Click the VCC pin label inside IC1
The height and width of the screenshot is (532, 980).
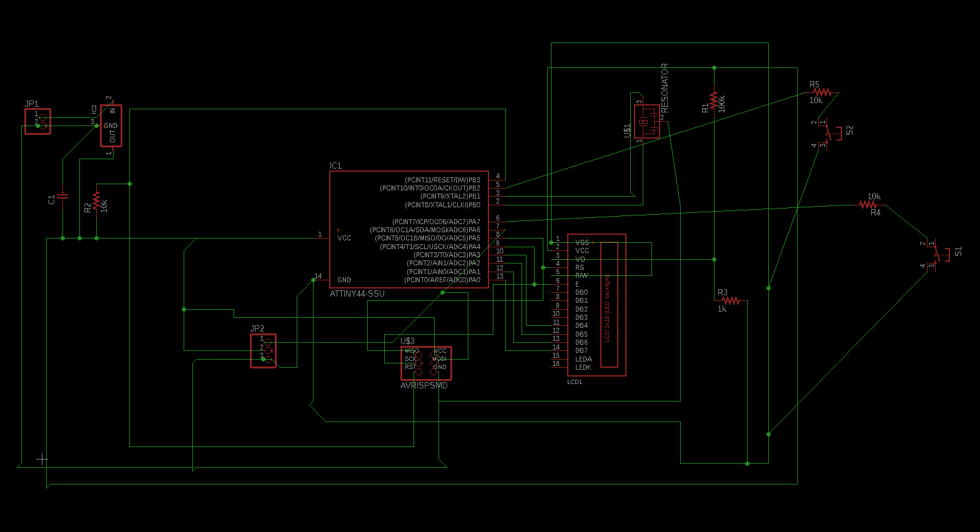(x=344, y=238)
